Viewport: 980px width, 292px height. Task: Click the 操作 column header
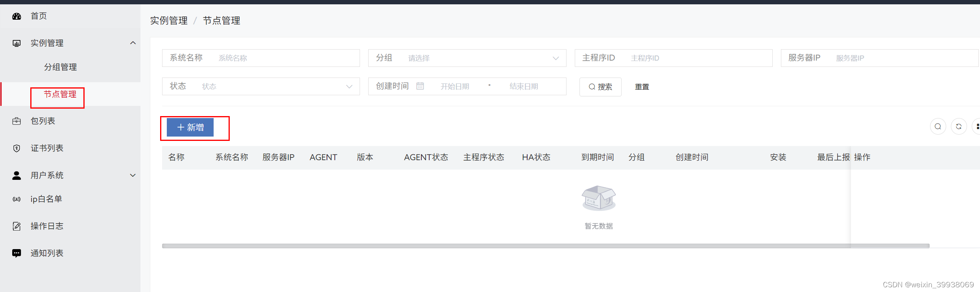coord(862,157)
